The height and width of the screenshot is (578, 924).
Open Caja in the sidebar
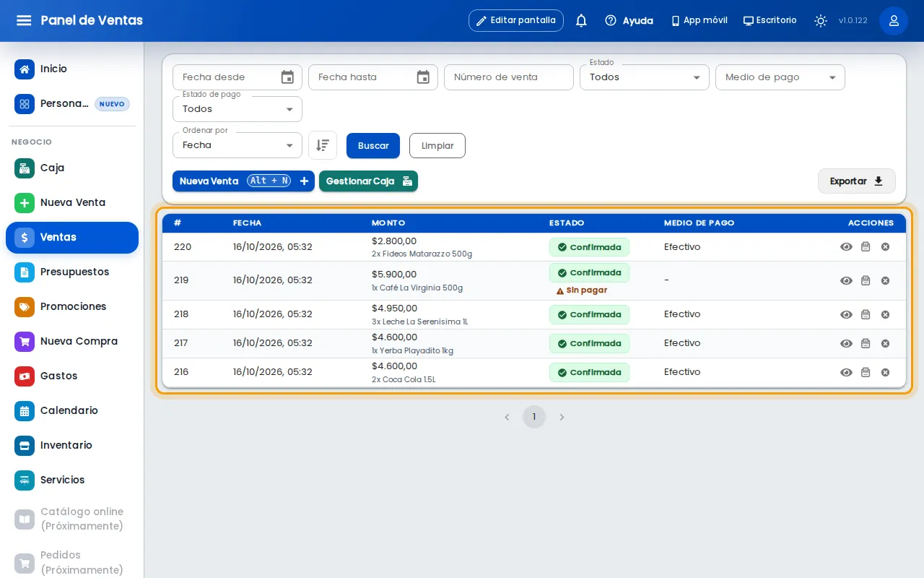(72, 168)
